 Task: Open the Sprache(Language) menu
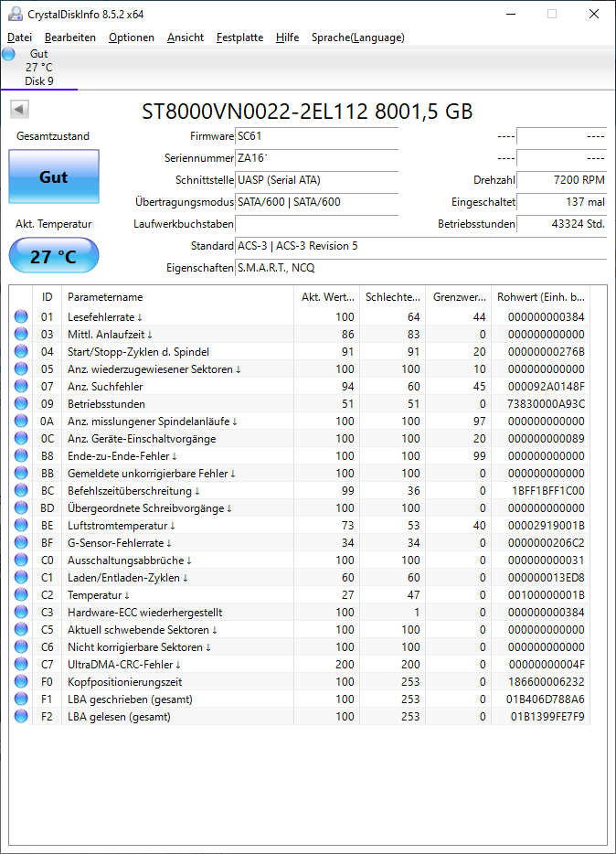tap(358, 37)
